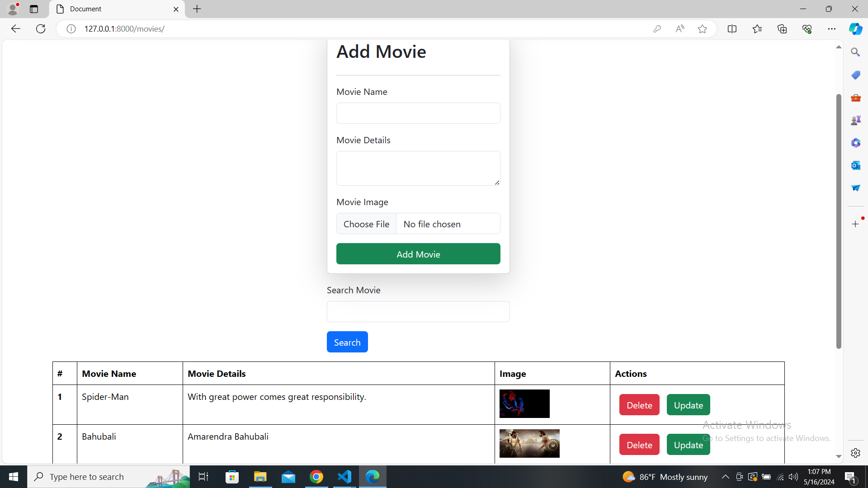Open the Collections panel
The height and width of the screenshot is (488, 868).
click(x=782, y=28)
